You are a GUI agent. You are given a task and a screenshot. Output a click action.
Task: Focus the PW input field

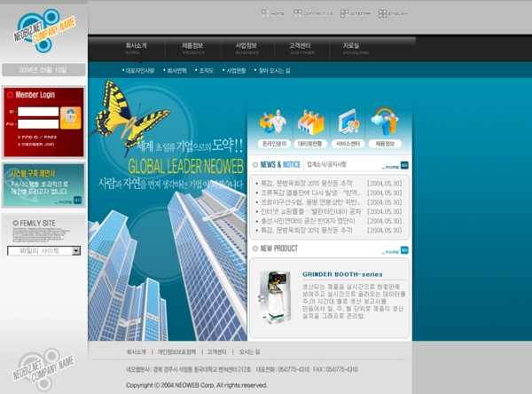tap(38, 124)
